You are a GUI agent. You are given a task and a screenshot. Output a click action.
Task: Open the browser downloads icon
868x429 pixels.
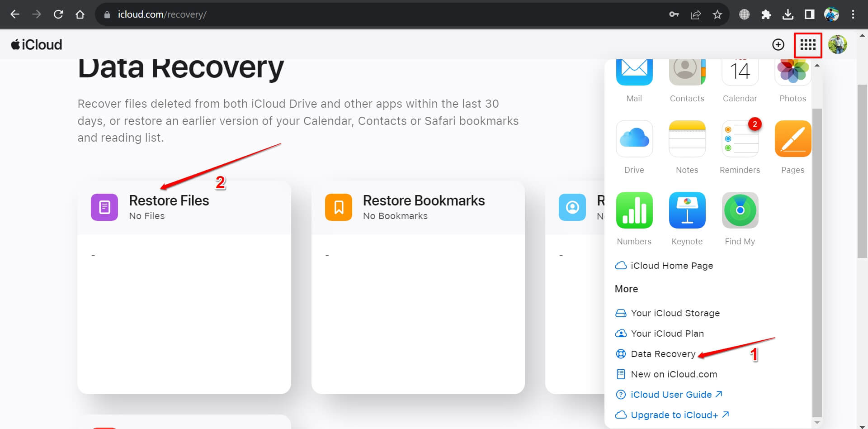pyautogui.click(x=788, y=14)
